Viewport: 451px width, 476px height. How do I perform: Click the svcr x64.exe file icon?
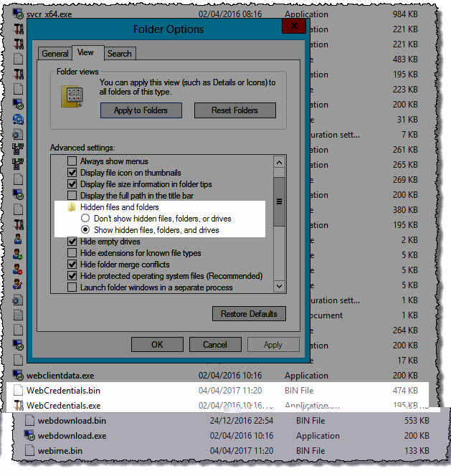pos(18,14)
